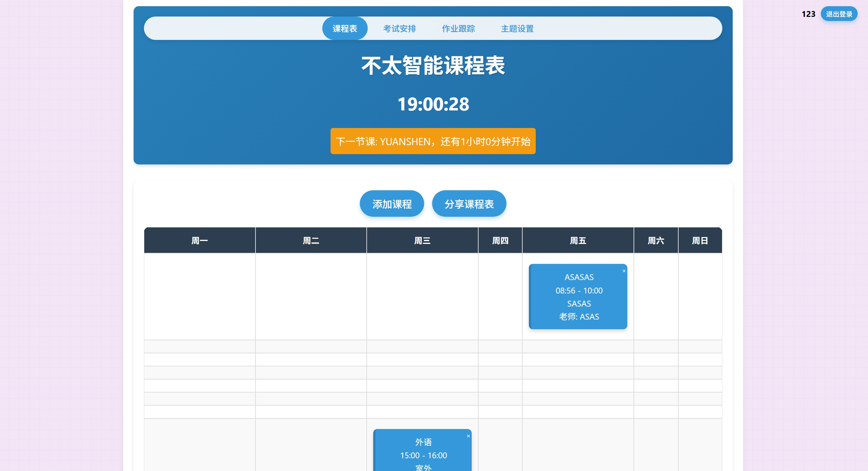Click the next-class YUANSHEN reminder banner
The width and height of the screenshot is (868, 471).
pyautogui.click(x=433, y=141)
